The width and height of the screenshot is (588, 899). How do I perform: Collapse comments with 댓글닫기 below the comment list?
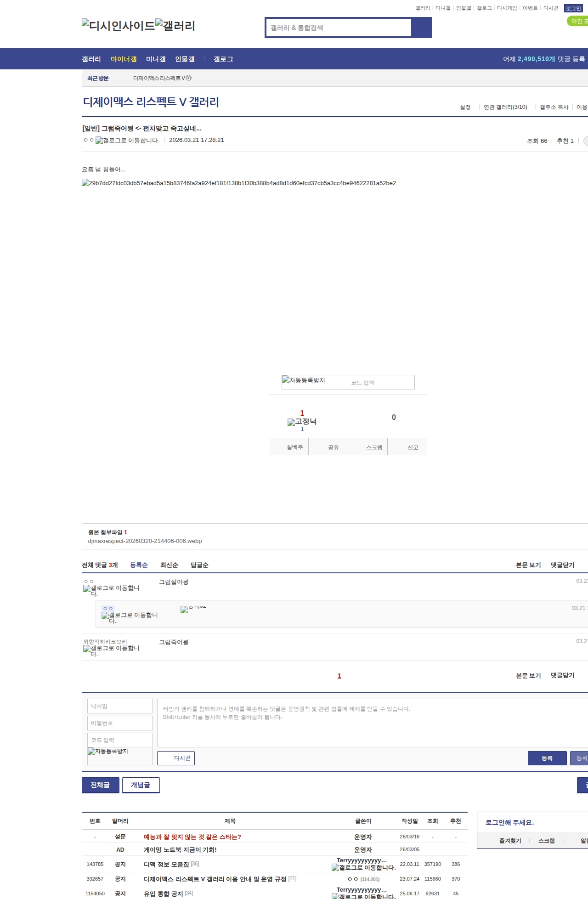(x=563, y=675)
